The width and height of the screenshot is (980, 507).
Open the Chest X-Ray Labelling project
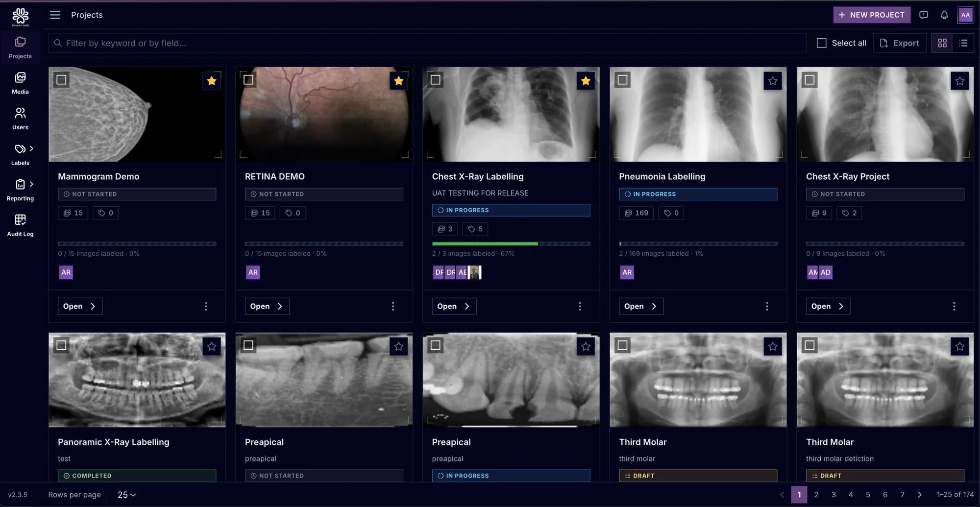(454, 306)
